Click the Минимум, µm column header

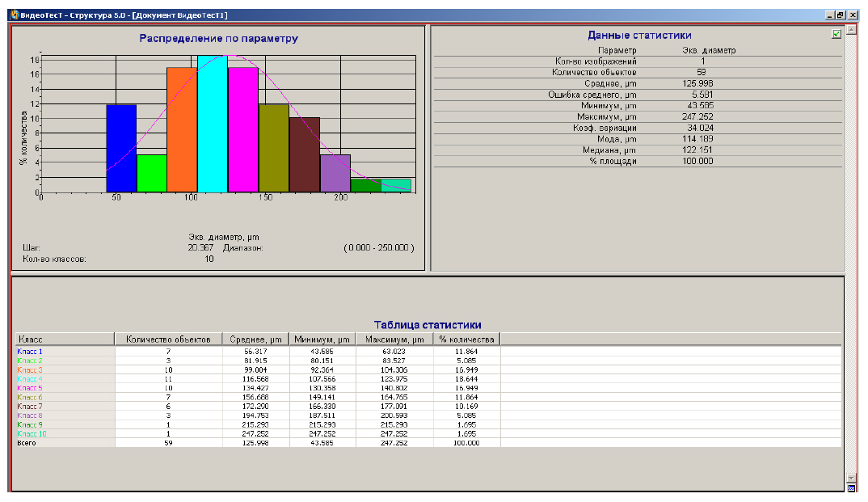click(322, 340)
